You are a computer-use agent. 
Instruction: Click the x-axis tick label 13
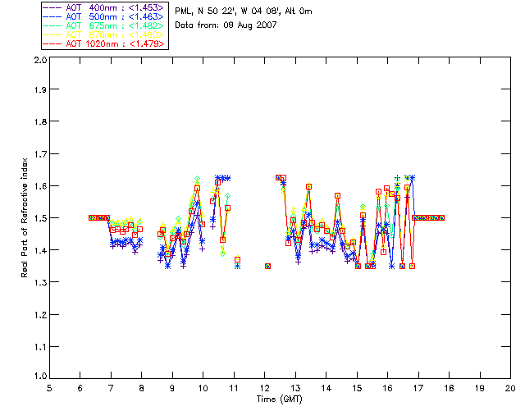[x=295, y=388]
